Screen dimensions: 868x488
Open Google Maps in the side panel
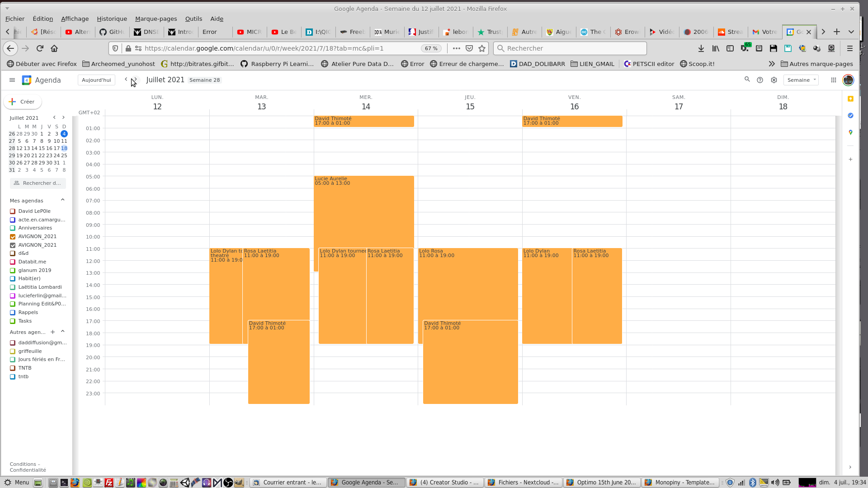point(850,132)
